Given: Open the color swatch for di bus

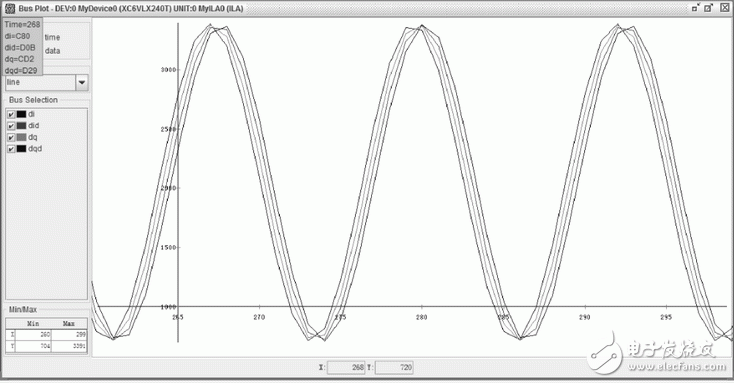Looking at the screenshot, I should point(22,114).
